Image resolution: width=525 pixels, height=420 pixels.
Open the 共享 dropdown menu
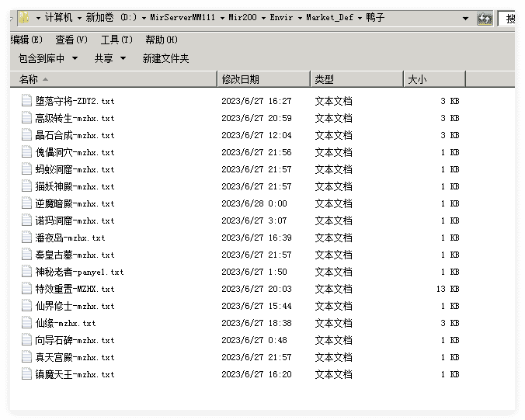pyautogui.click(x=110, y=58)
